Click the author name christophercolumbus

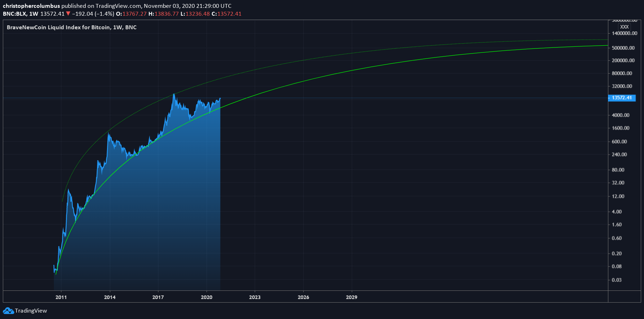[x=31, y=6]
